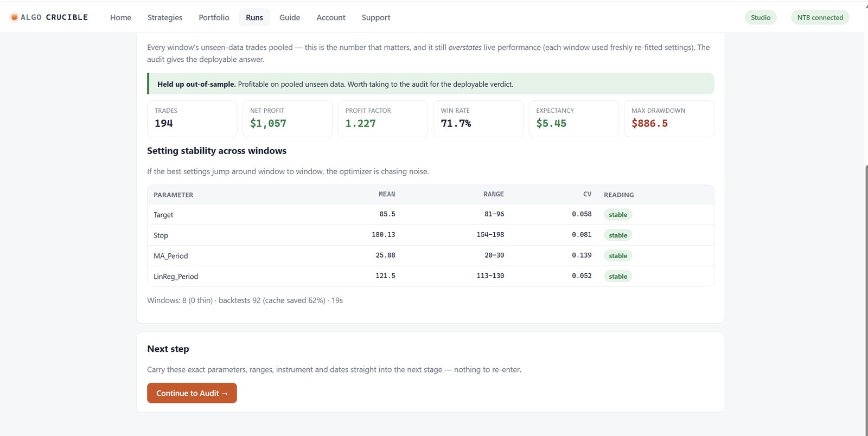Click the Studio badge
The height and width of the screenshot is (436, 868).
tap(761, 17)
